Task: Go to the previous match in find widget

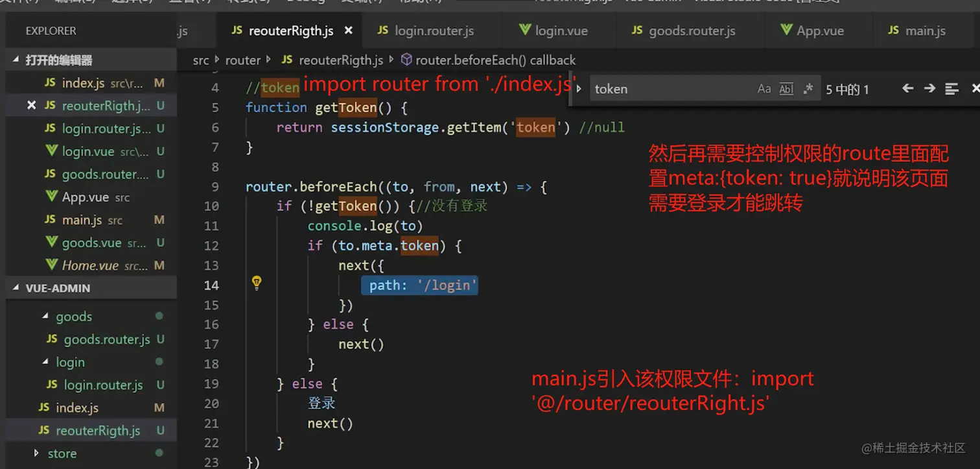Action: (x=907, y=89)
